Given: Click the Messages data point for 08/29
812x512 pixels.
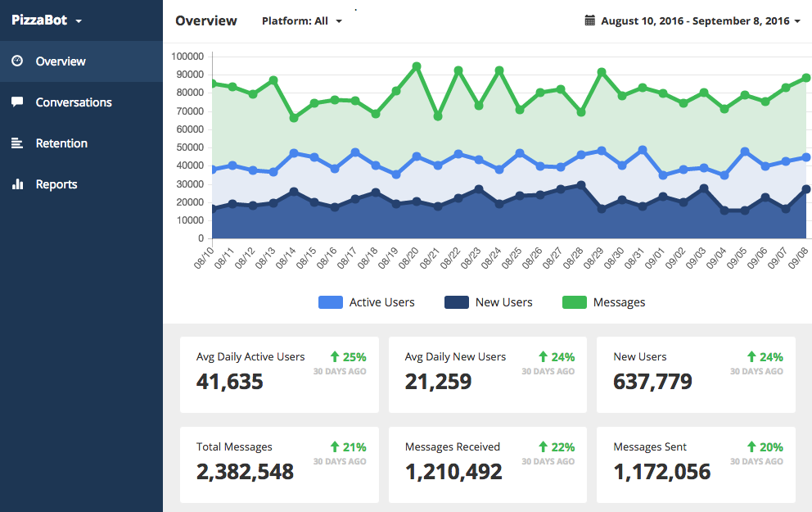Looking at the screenshot, I should [x=602, y=73].
